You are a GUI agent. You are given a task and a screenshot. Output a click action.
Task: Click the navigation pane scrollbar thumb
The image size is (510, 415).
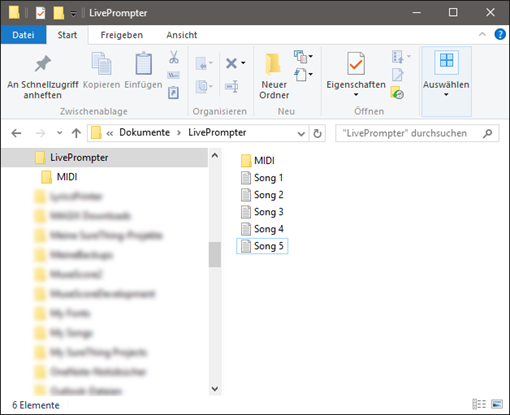tap(215, 254)
